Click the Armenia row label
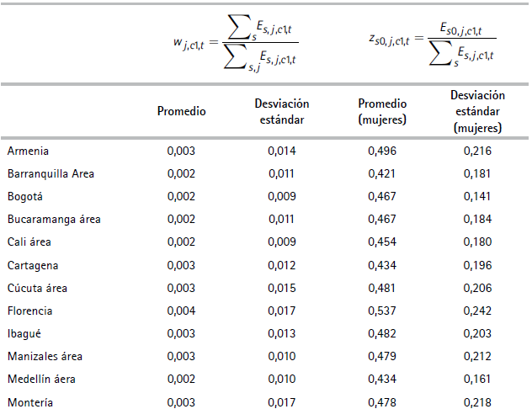The image size is (532, 409). tap(28, 151)
